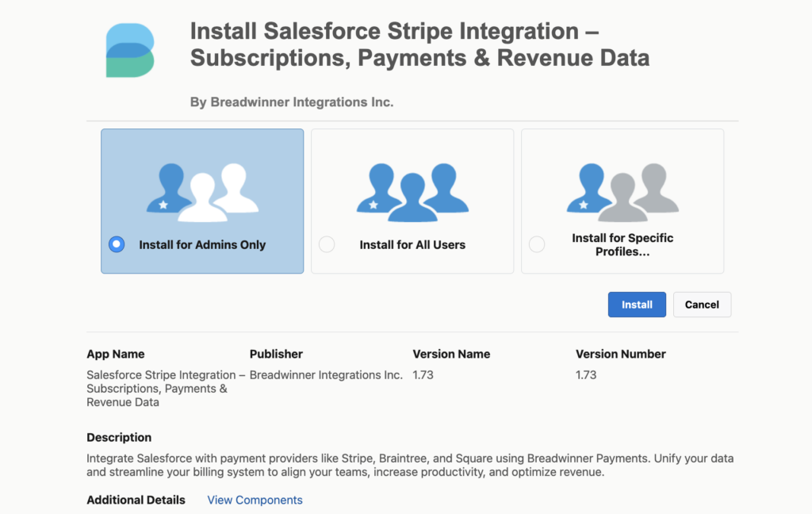The height and width of the screenshot is (514, 812).
Task: Click the 'Install for Admins Only' label
Action: 202,244
